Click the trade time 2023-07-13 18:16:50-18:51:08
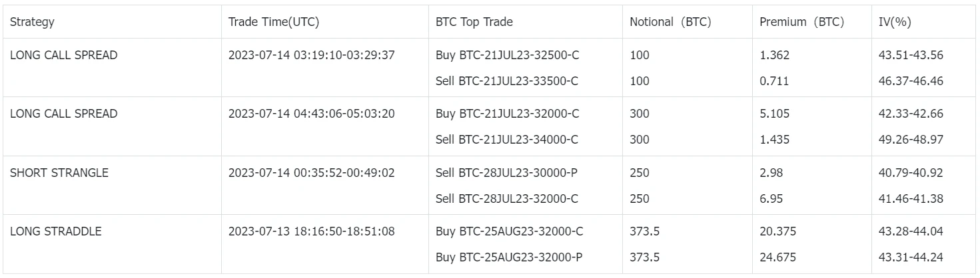 [311, 231]
